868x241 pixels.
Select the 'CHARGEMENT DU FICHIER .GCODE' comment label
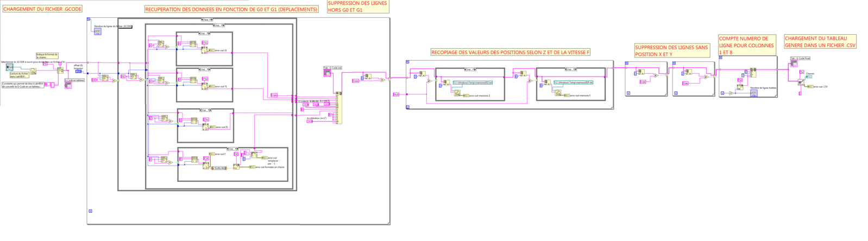pyautogui.click(x=42, y=9)
